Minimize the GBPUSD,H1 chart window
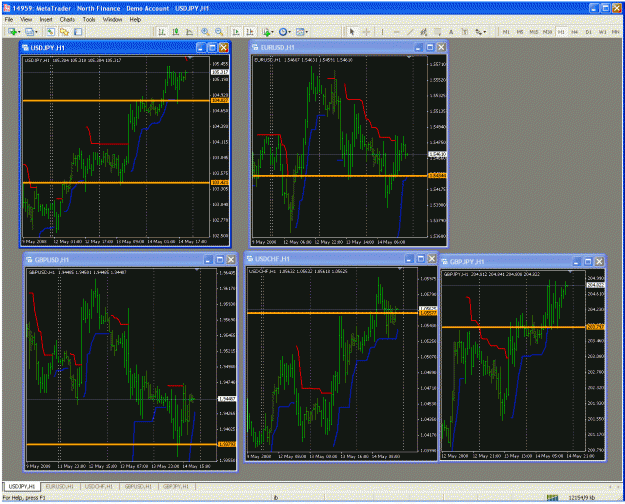625x504 pixels. click(208, 260)
